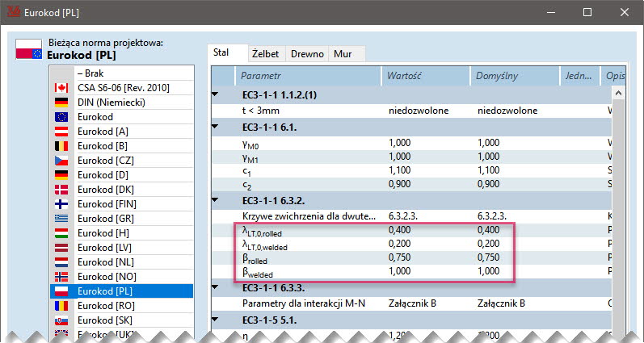This screenshot has width=644, height=343.
Task: Click the 'Krzywe zwichrzenia dla dwute...' parameter name
Action: coord(309,216)
